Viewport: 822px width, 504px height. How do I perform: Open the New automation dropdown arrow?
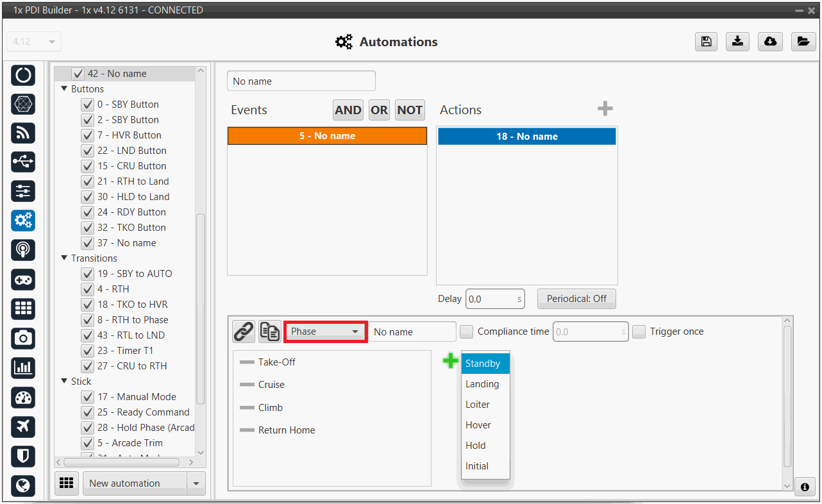click(196, 483)
